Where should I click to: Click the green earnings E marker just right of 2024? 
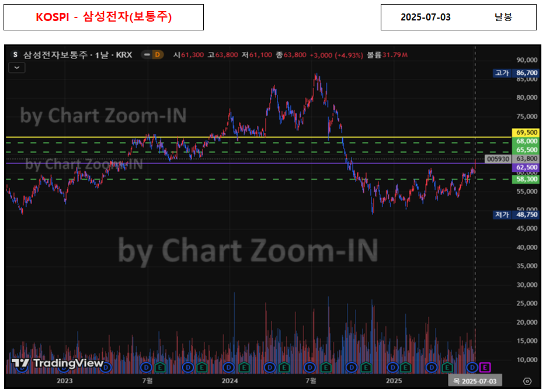[x=244, y=367]
